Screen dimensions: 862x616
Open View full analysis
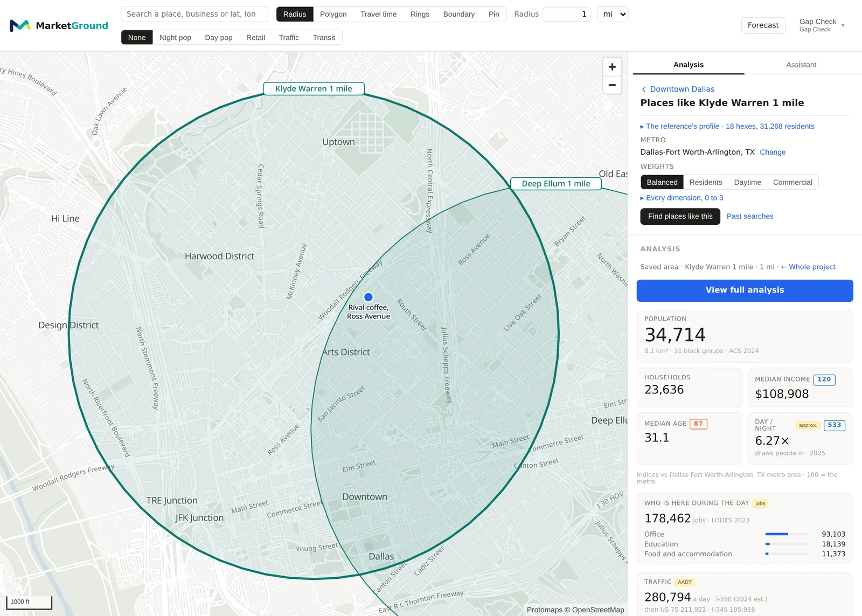(745, 290)
